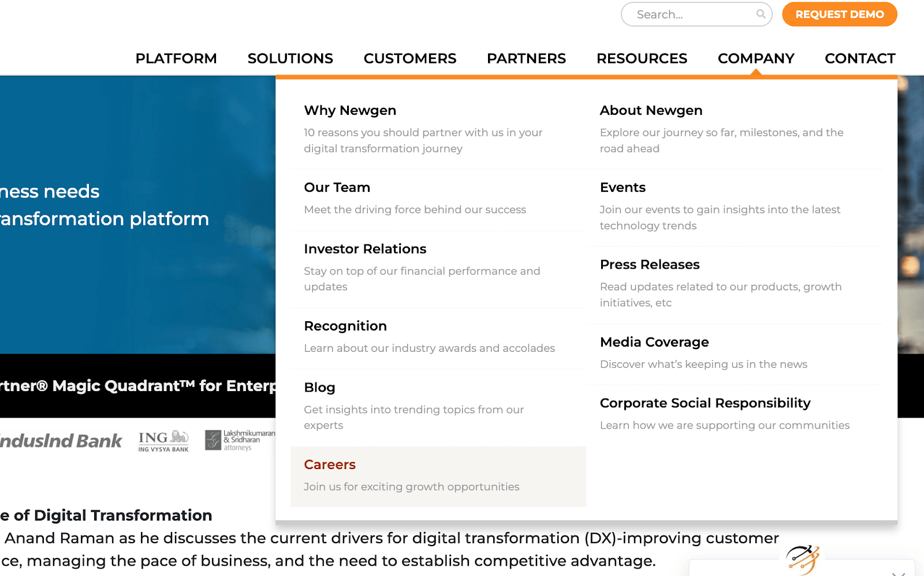924x576 pixels.
Task: Click 'Get insights into trending topics' text
Action: point(413,417)
